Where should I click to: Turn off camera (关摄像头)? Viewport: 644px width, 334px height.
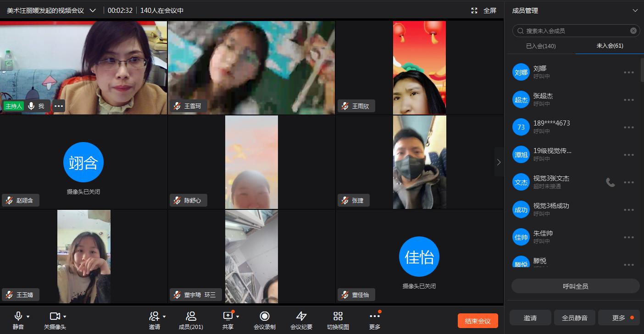(x=55, y=316)
